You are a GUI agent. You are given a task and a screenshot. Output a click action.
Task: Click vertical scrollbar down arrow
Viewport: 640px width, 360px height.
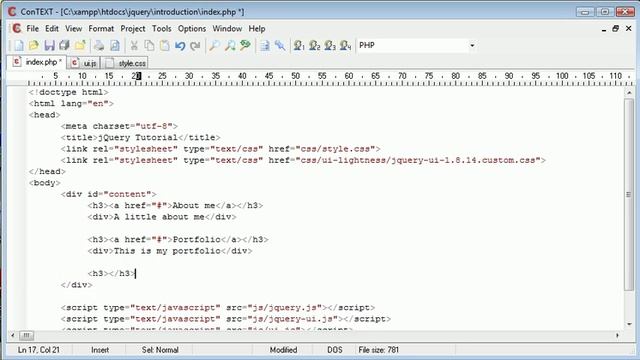pos(629,324)
